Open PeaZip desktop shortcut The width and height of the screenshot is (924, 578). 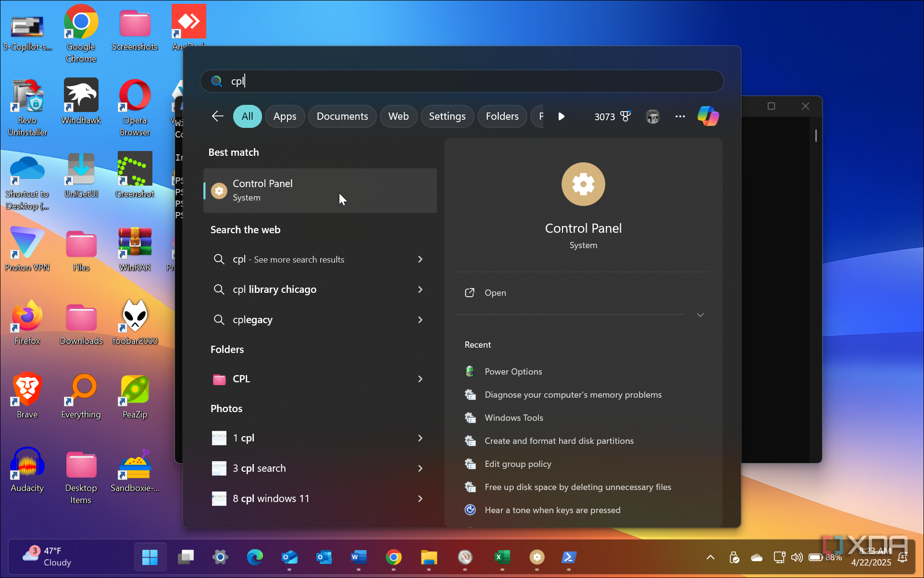click(x=135, y=396)
